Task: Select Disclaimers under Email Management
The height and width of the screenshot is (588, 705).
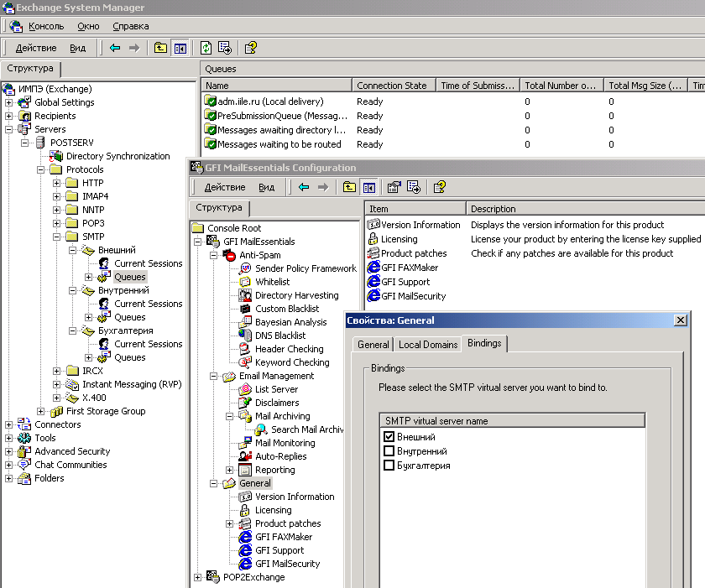Action: [x=277, y=403]
